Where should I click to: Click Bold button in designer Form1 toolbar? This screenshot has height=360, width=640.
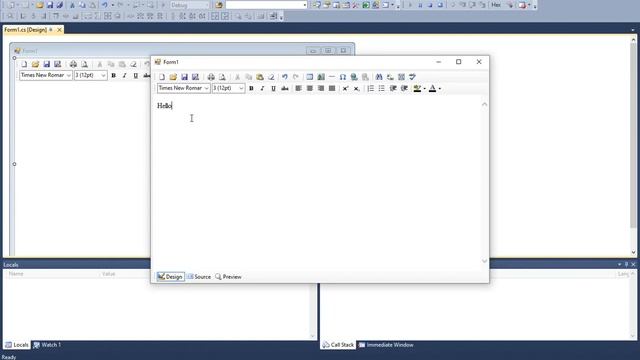click(x=113, y=76)
